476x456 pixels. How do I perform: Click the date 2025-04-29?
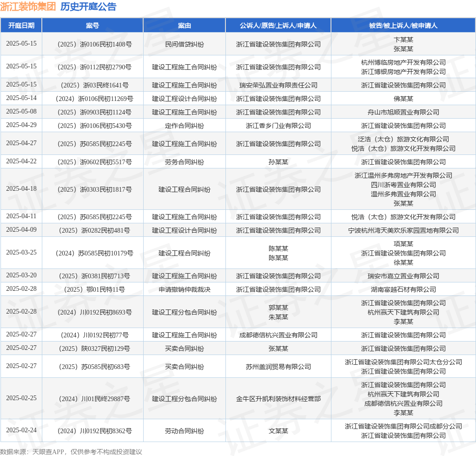tap(21, 125)
